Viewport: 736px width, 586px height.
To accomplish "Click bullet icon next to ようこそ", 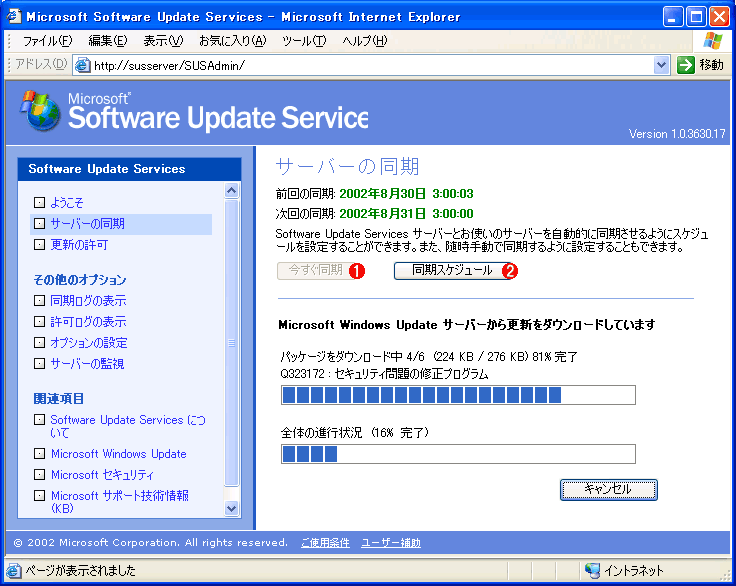I will click(39, 202).
